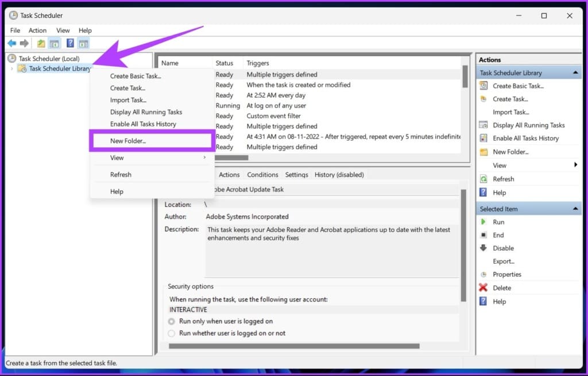The image size is (588, 376).
Task: Open the View submenu arrow in Actions pane
Action: click(x=575, y=164)
